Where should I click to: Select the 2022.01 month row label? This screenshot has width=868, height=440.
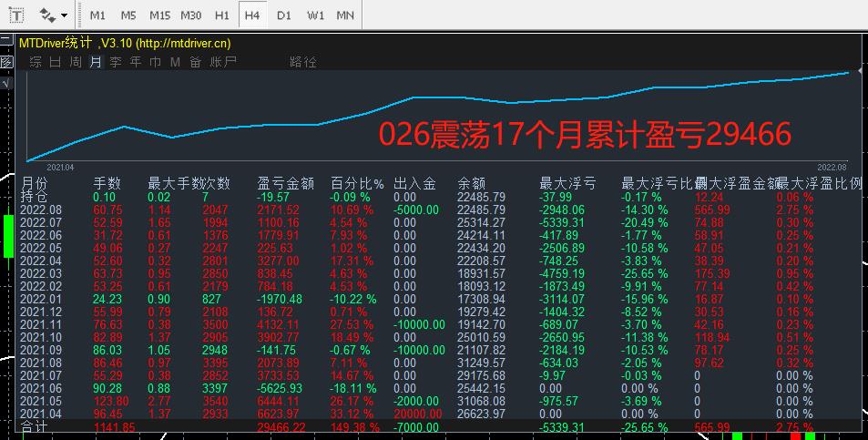[41, 299]
